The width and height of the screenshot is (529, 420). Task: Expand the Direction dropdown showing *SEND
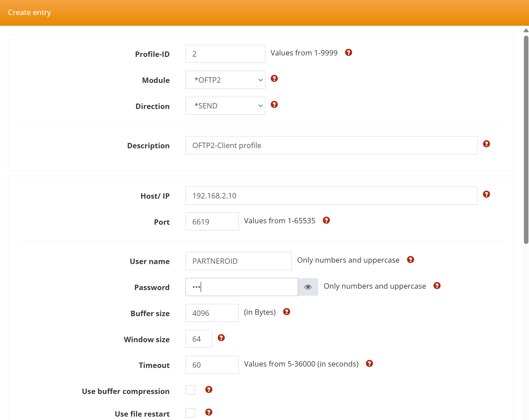[225, 106]
